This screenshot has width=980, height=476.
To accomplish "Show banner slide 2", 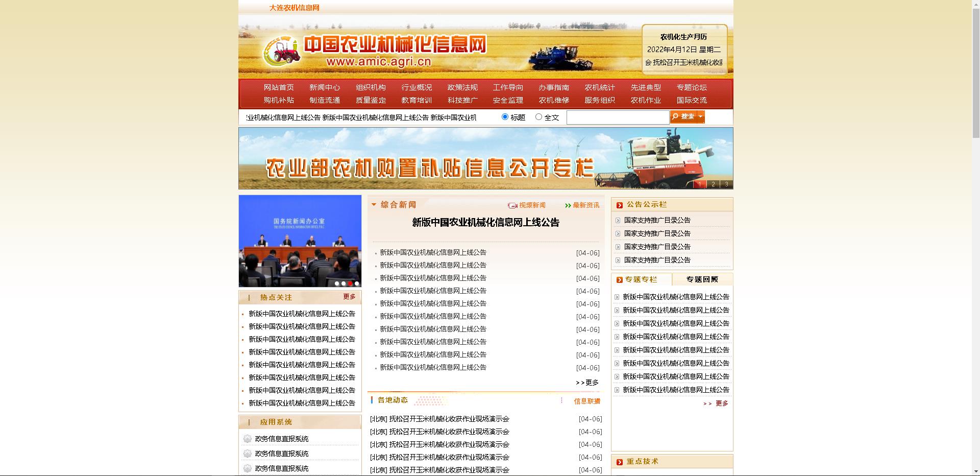I will pos(713,184).
